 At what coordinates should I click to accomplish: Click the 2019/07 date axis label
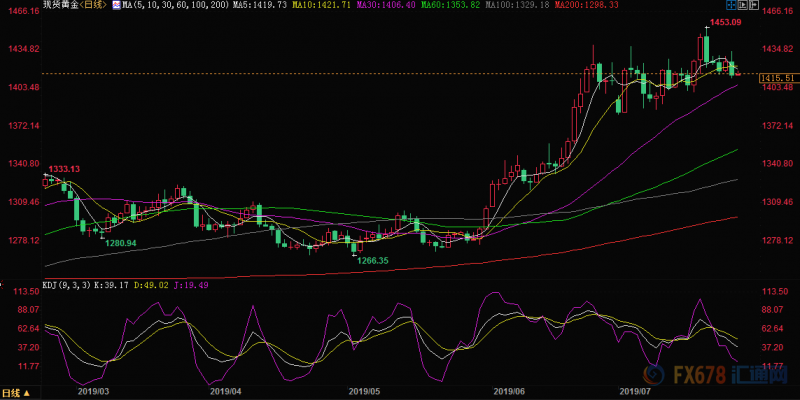pos(635,392)
